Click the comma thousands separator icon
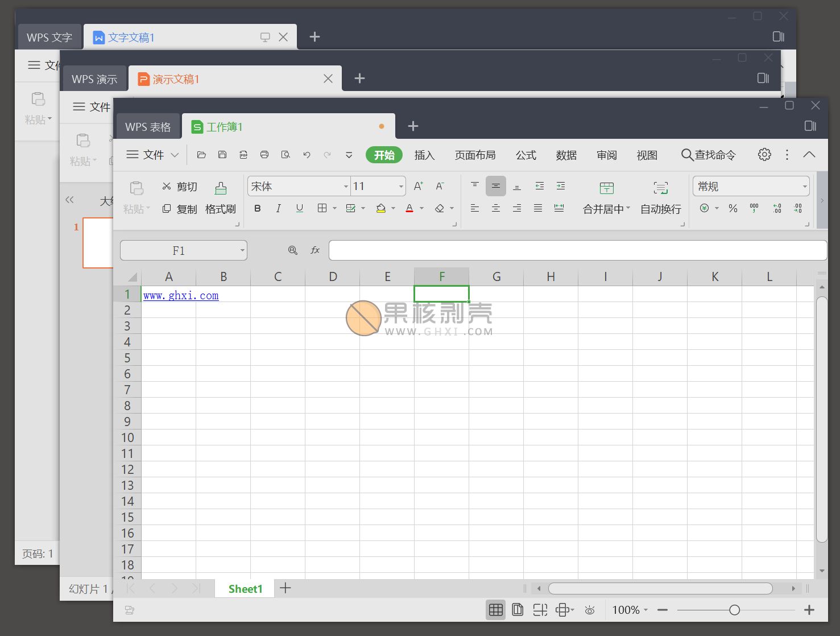Viewport: 840px width, 636px height. pos(754,208)
